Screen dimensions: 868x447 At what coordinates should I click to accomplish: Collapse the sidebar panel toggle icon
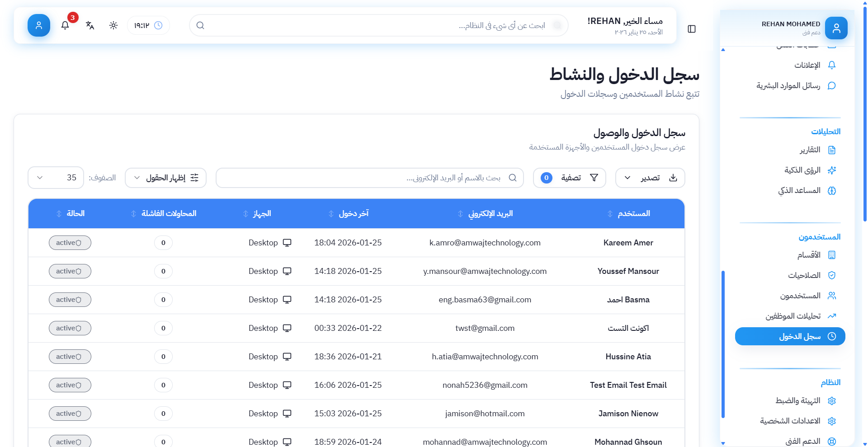pos(692,29)
